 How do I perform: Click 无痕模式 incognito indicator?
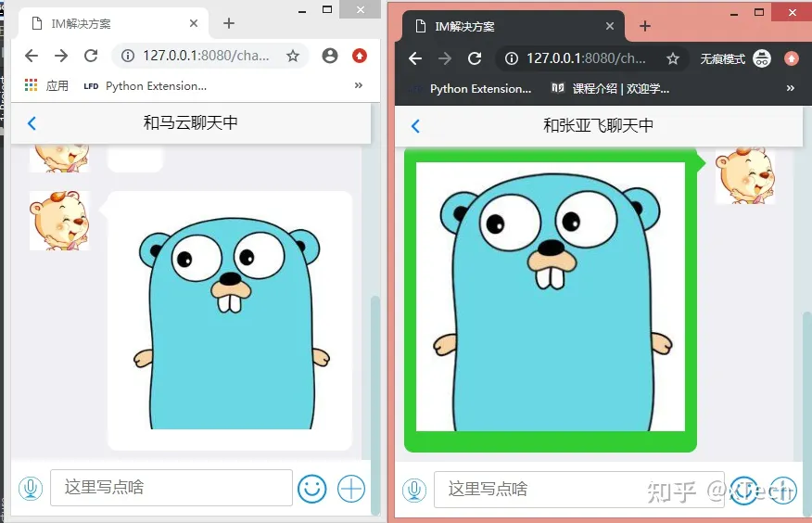point(735,58)
